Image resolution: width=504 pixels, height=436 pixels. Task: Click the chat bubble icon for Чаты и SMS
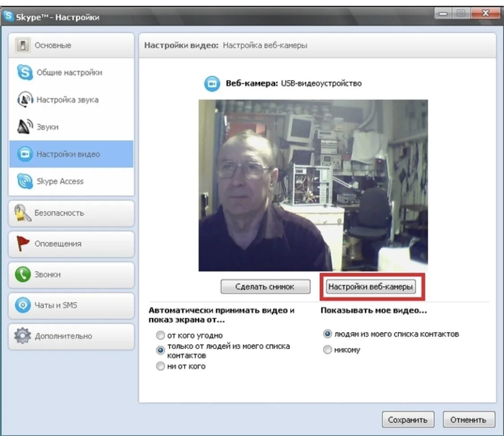[22, 305]
